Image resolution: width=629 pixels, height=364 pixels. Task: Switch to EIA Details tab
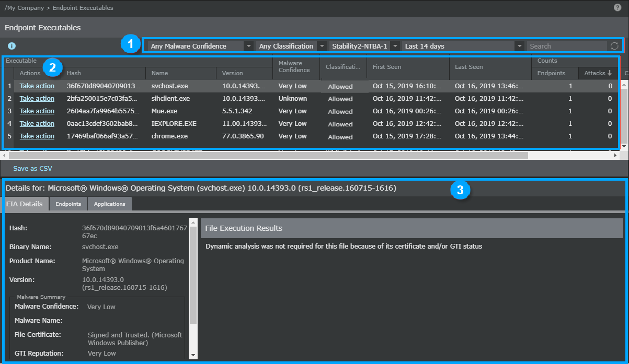[x=25, y=204]
